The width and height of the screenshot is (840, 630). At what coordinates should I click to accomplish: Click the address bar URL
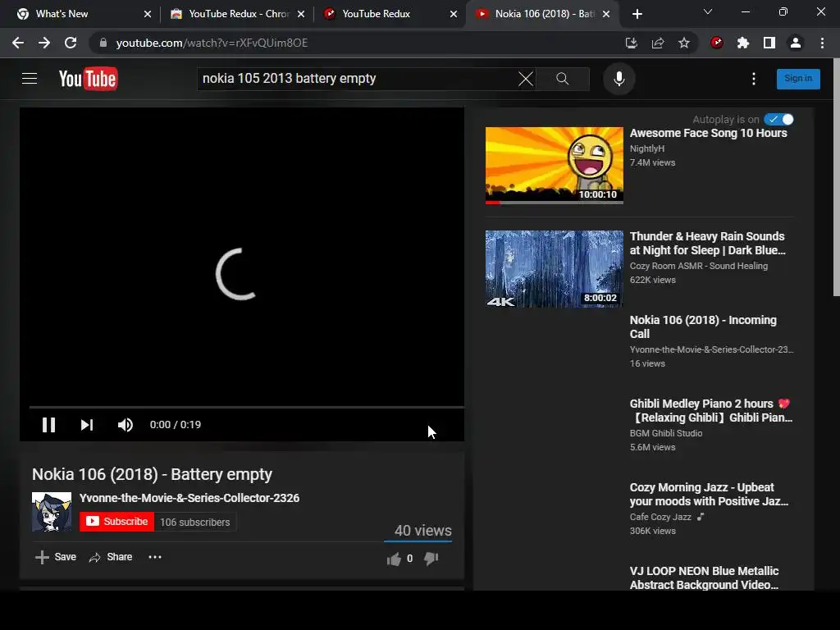click(212, 43)
